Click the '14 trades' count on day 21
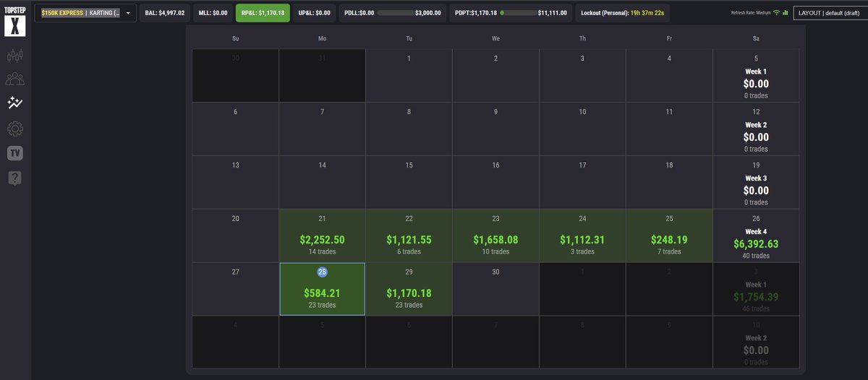Image resolution: width=868 pixels, height=380 pixels. [x=322, y=252]
